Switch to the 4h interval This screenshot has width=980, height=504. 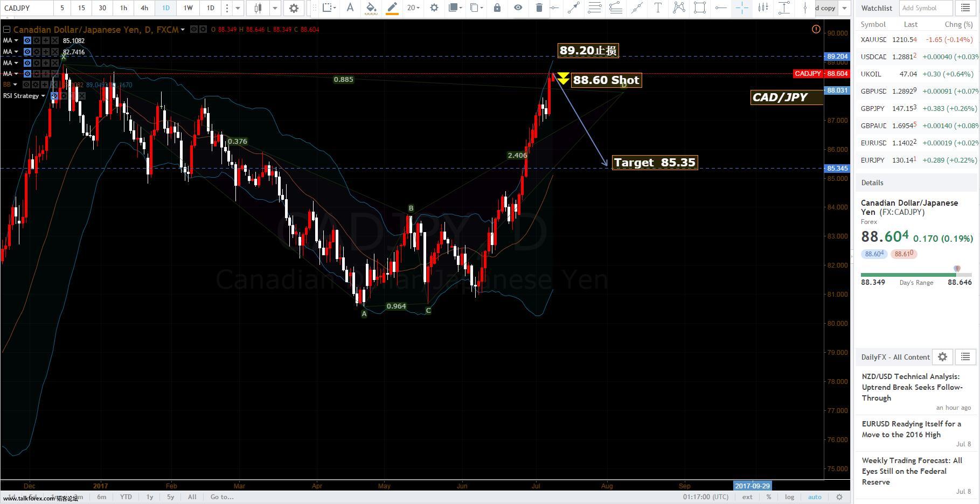pyautogui.click(x=144, y=8)
